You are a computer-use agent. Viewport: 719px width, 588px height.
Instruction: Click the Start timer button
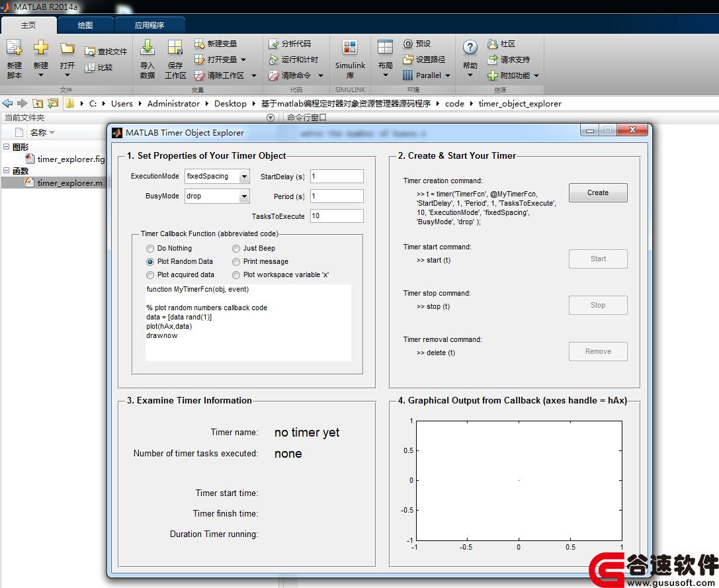pyautogui.click(x=598, y=259)
